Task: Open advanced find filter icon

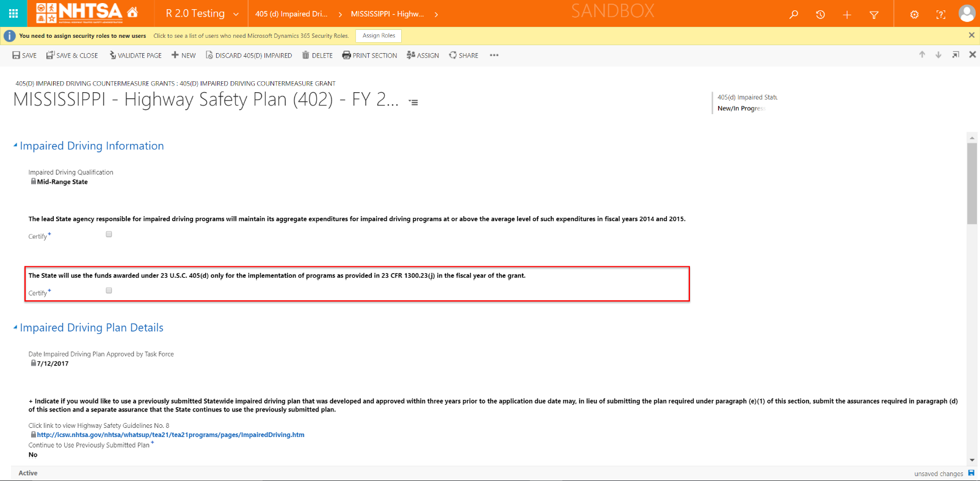Action: 874,14
